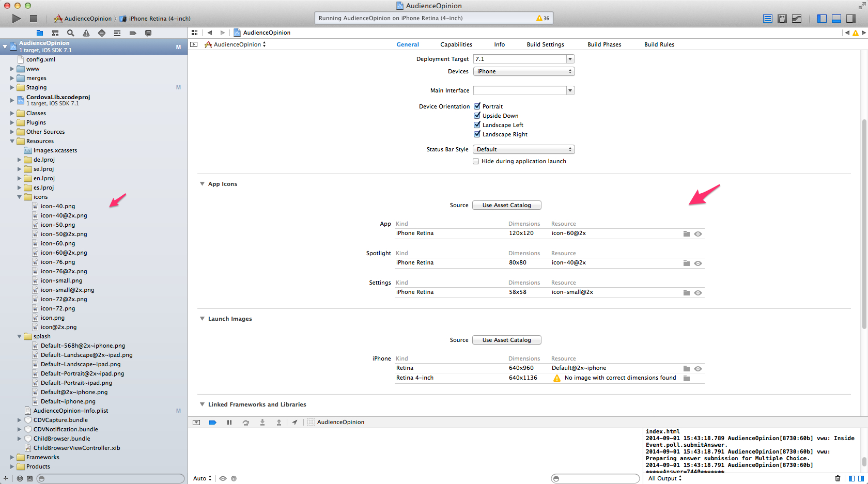The image size is (868, 484).
Task: Open the Find navigator magnifier
Action: 71,33
